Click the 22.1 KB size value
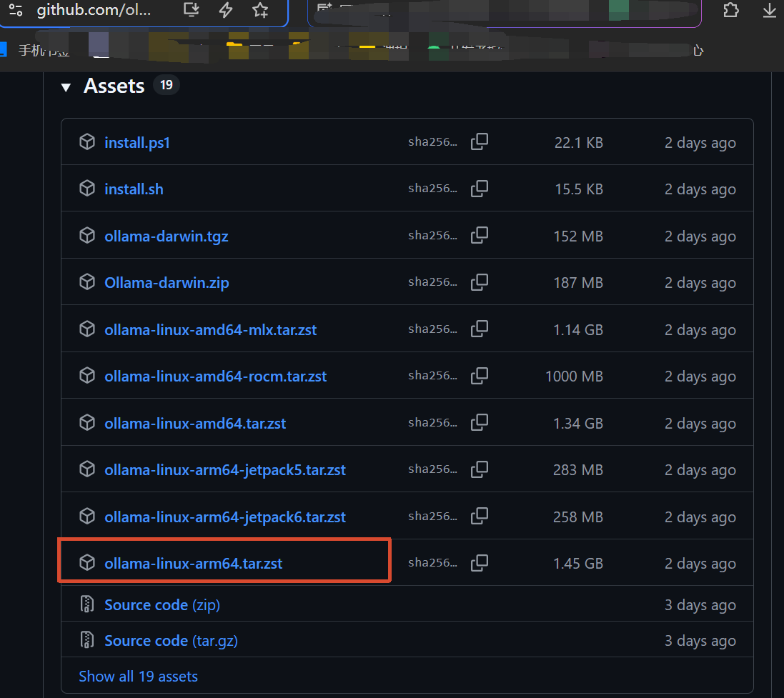Viewport: 784px width, 698px height. click(x=578, y=143)
